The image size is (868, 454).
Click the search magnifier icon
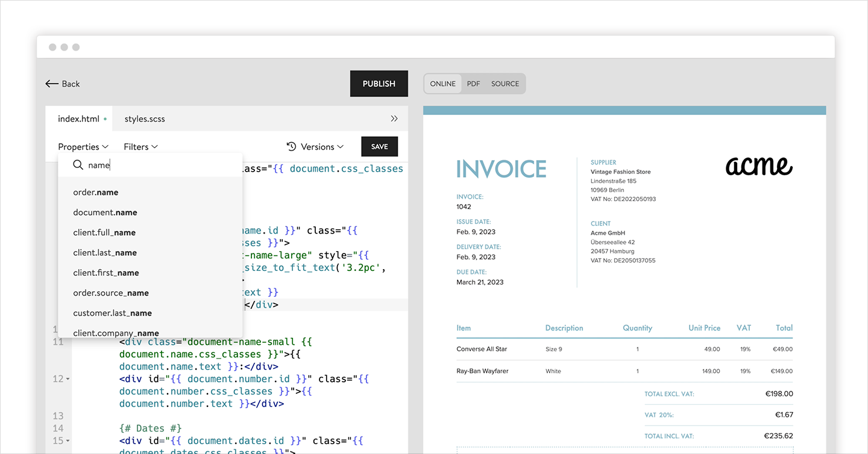78,165
